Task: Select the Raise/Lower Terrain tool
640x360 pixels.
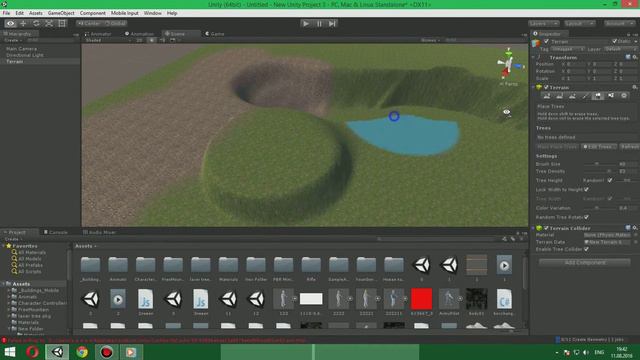Action: (x=547, y=96)
